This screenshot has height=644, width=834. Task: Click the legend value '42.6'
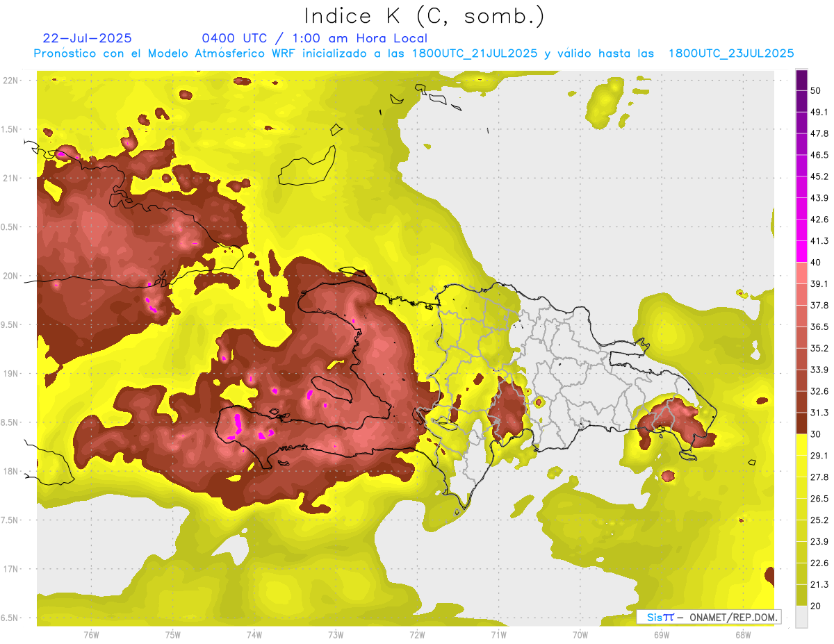point(819,220)
